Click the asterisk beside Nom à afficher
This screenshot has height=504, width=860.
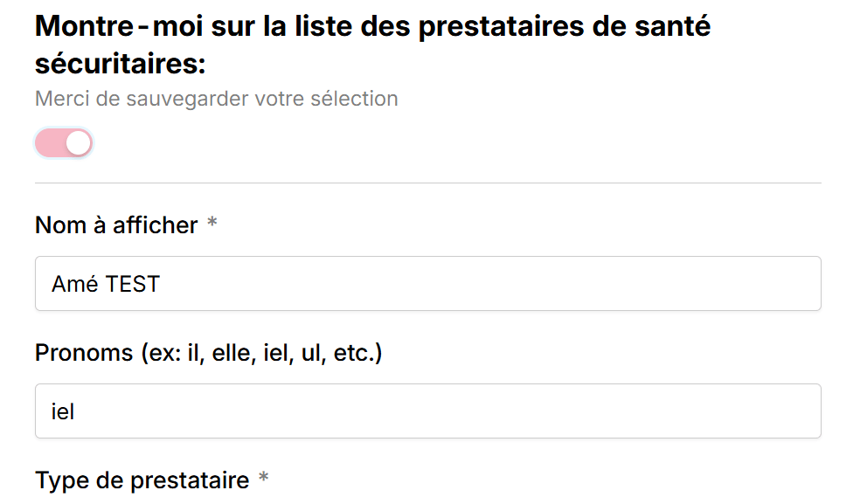[x=212, y=225]
